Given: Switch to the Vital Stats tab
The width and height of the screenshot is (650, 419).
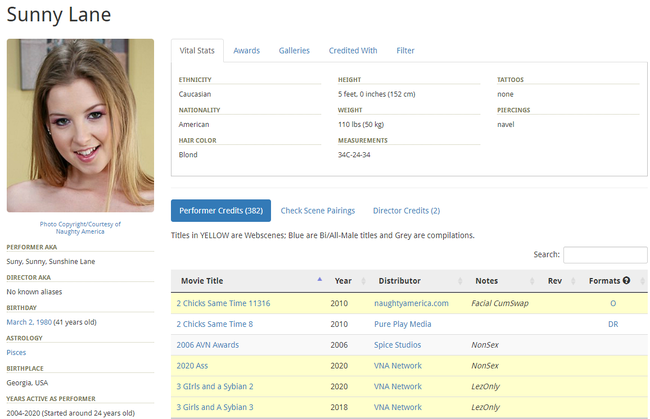Looking at the screenshot, I should click(197, 51).
